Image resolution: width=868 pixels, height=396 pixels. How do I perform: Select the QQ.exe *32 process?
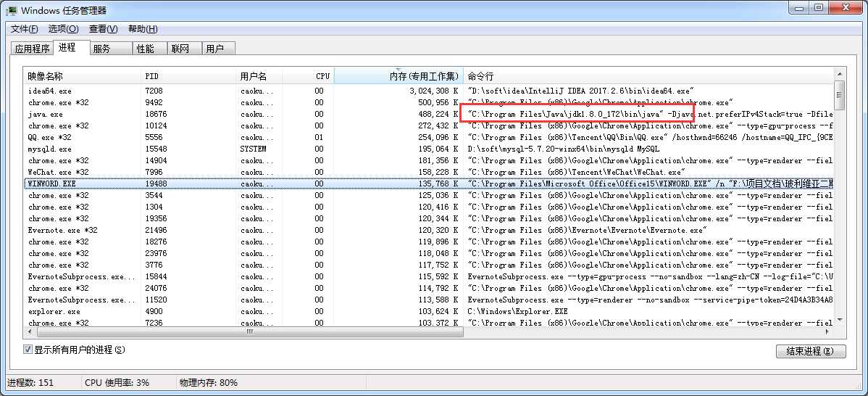(x=428, y=137)
